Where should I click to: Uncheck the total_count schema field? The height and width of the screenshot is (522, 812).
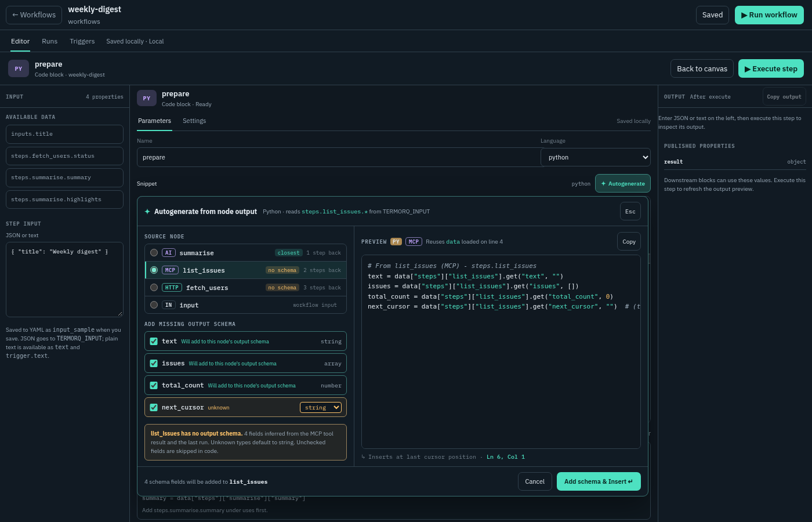coord(154,386)
